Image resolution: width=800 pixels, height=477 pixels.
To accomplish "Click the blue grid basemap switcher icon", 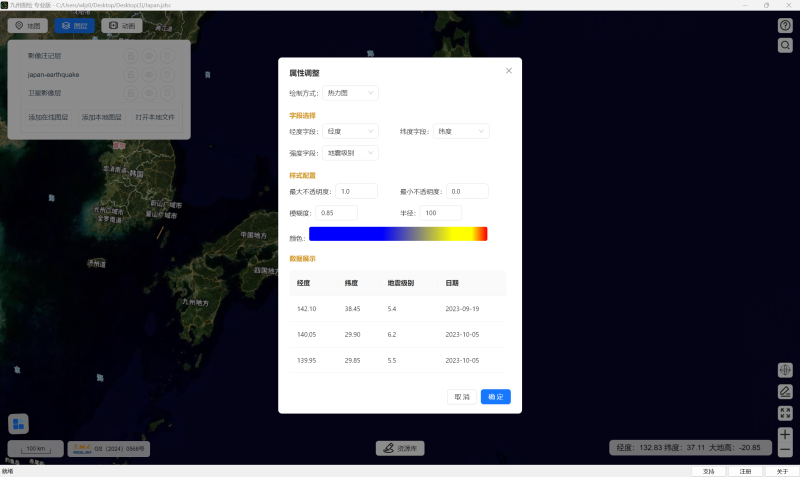I will coord(18,424).
